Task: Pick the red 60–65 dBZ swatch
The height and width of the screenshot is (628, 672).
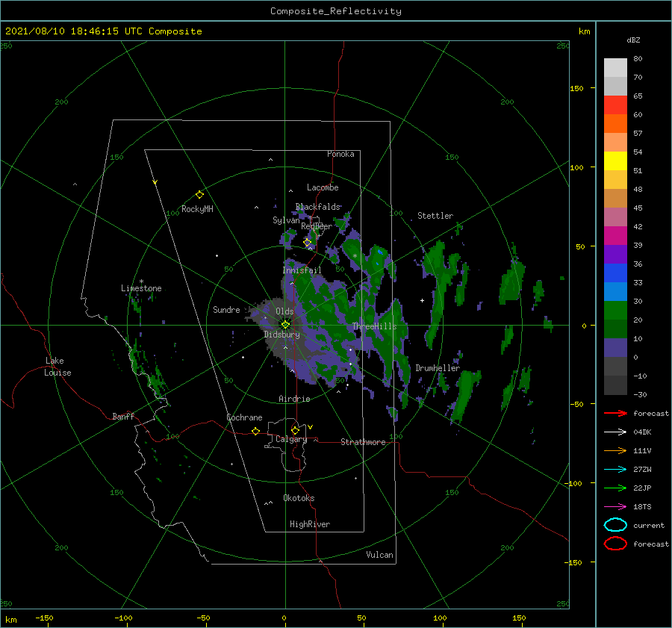Action: click(x=615, y=105)
